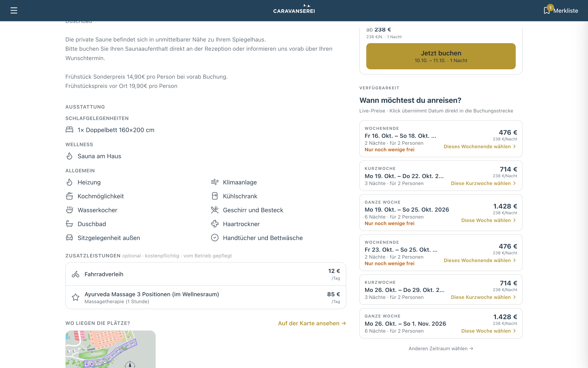The image size is (588, 368).
Task: Click the Kochmöglichkeit pot icon
Action: [69, 196]
